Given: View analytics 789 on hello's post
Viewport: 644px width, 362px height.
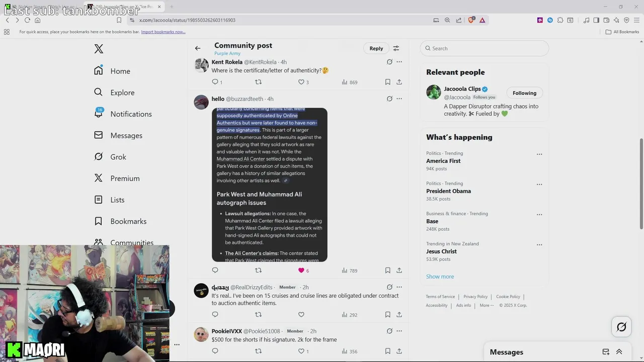Looking at the screenshot, I should pyautogui.click(x=349, y=270).
